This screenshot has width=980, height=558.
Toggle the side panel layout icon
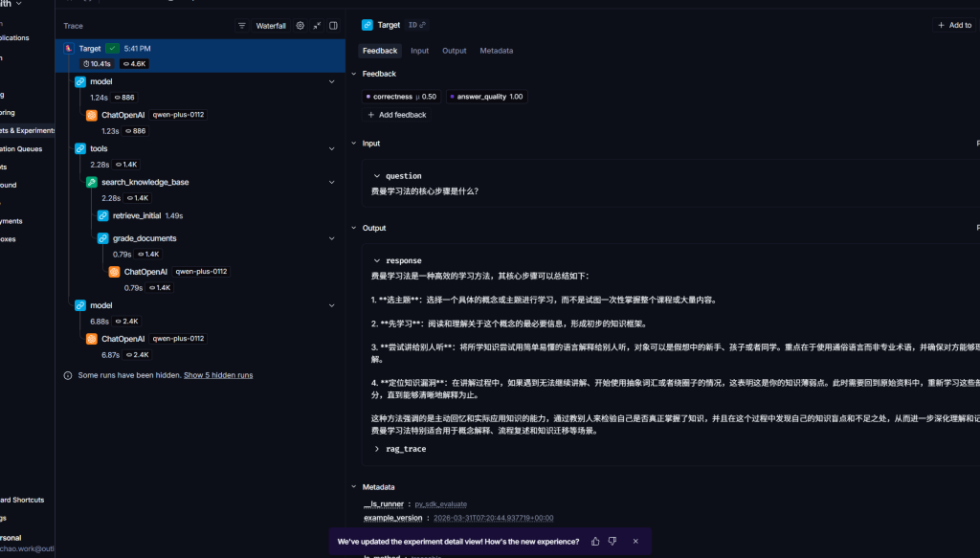[333, 26]
